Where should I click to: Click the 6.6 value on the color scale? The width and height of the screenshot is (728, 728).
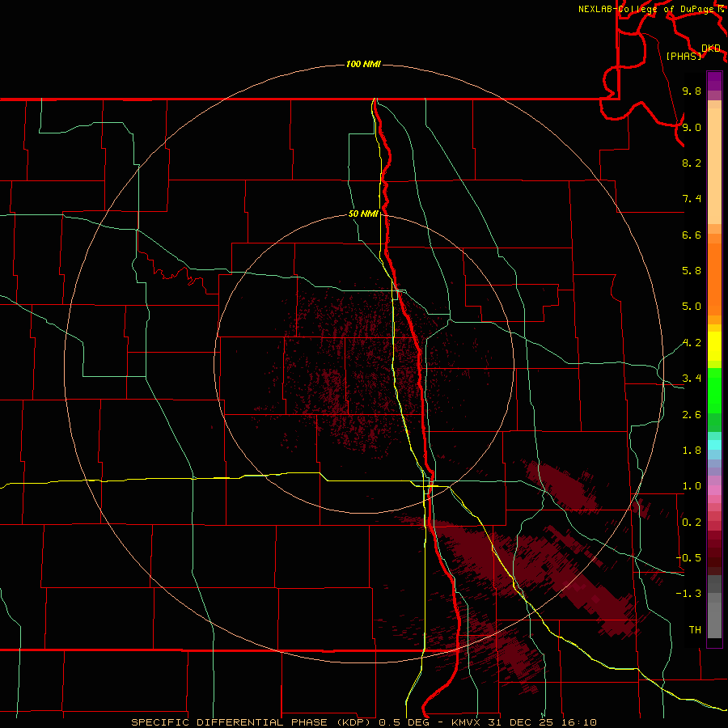pyautogui.click(x=692, y=235)
